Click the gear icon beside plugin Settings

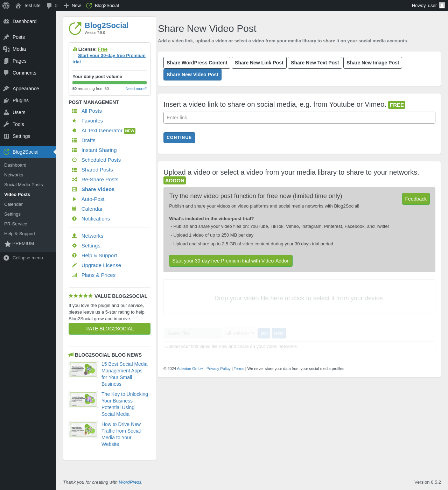click(74, 246)
